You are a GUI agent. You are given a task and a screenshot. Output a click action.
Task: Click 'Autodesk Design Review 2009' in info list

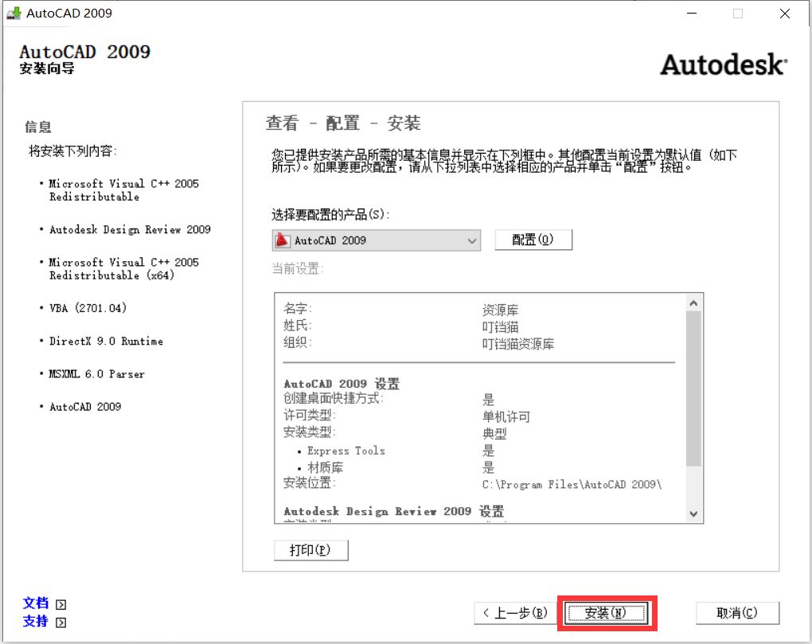tap(130, 229)
